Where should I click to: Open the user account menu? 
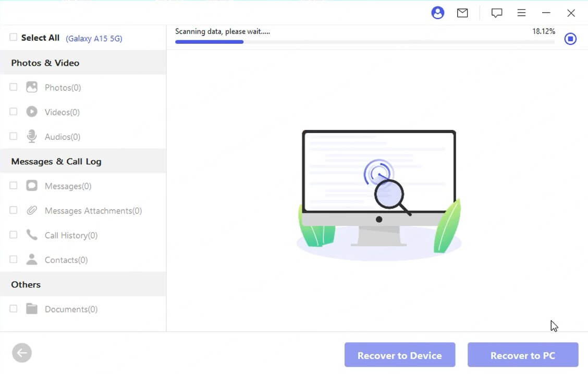coord(438,13)
